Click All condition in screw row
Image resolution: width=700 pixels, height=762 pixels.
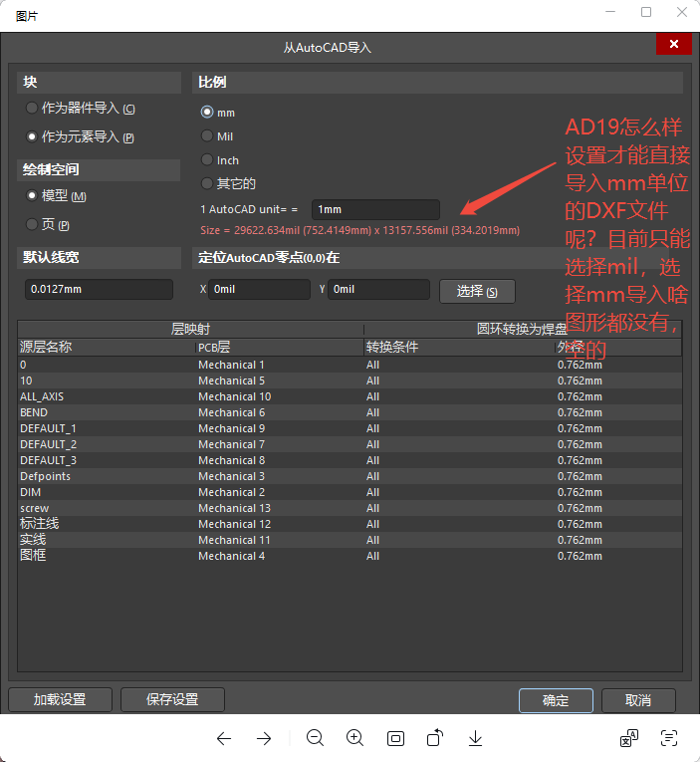pyautogui.click(x=372, y=508)
